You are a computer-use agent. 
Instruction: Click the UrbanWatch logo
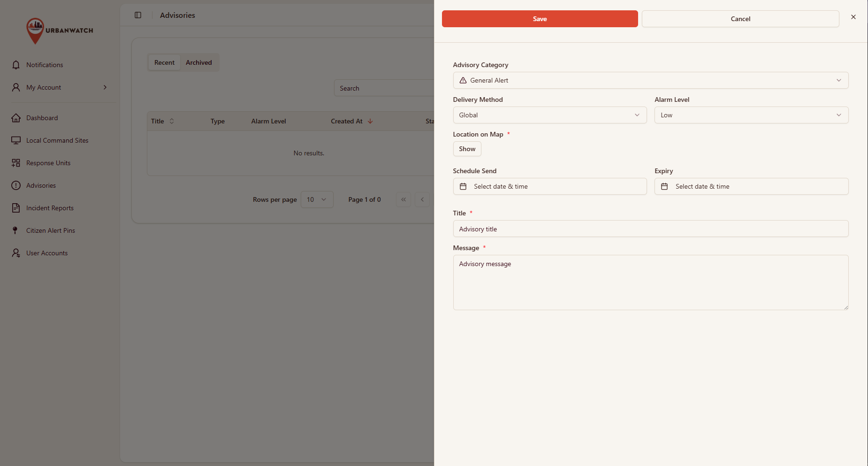pyautogui.click(x=60, y=31)
